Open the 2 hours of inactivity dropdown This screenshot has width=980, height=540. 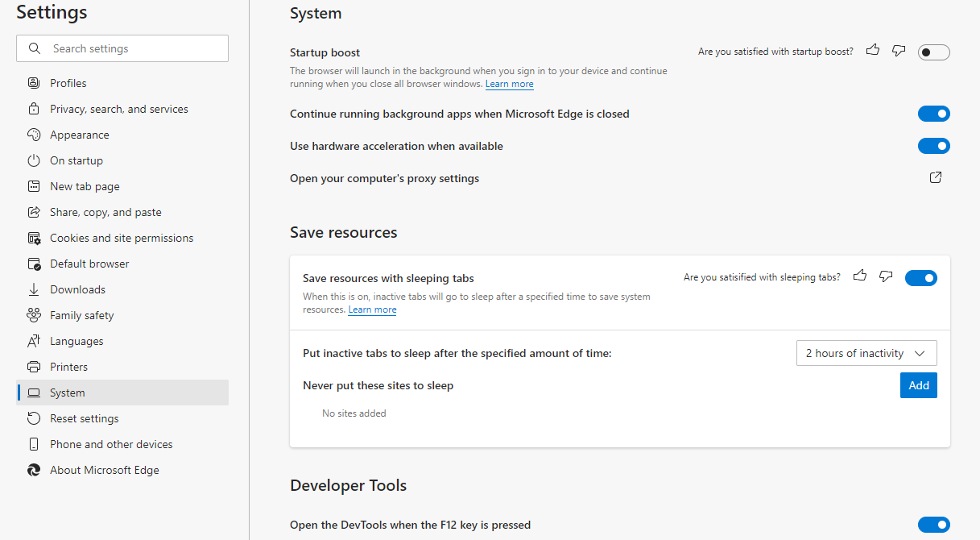pyautogui.click(x=866, y=353)
